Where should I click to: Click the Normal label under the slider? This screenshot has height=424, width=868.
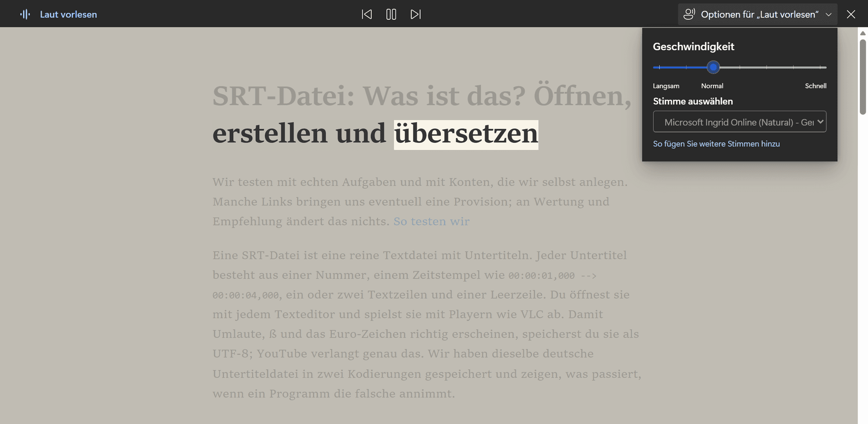[712, 86]
